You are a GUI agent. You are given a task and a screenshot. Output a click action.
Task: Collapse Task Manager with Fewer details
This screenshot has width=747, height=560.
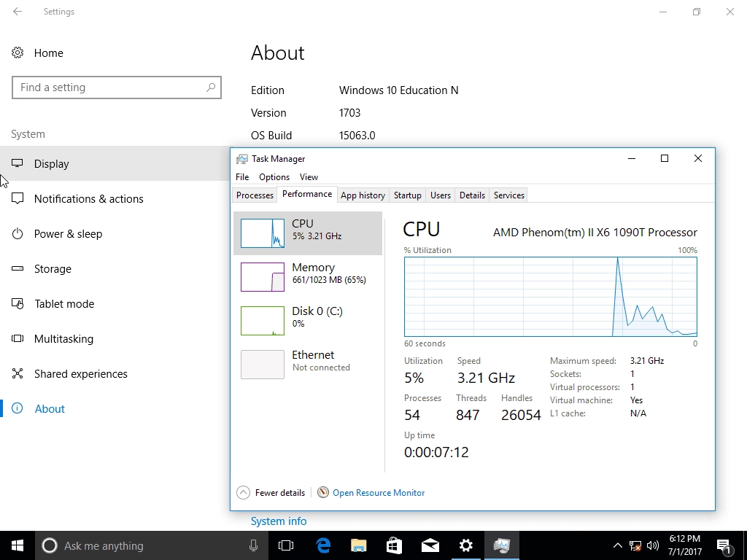[271, 492]
